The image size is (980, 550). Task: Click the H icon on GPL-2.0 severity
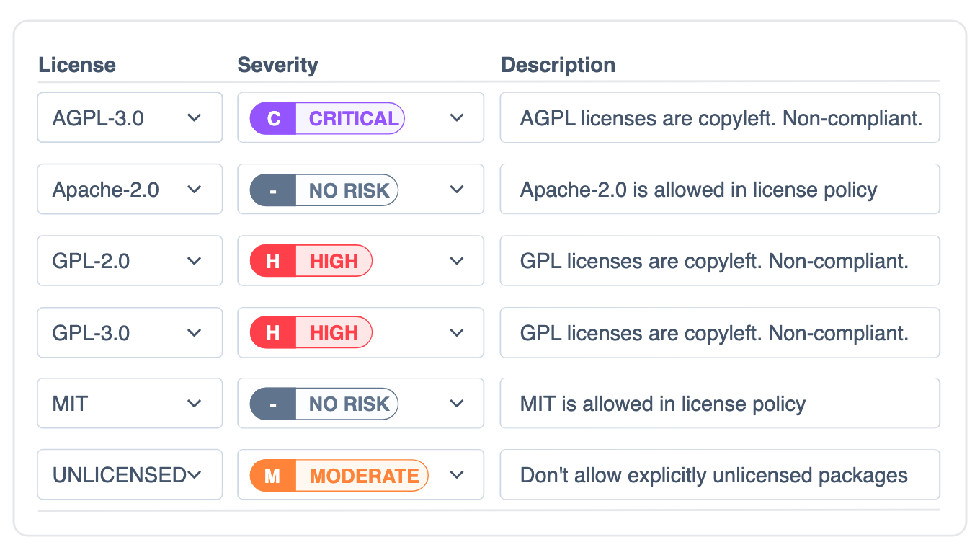(272, 260)
